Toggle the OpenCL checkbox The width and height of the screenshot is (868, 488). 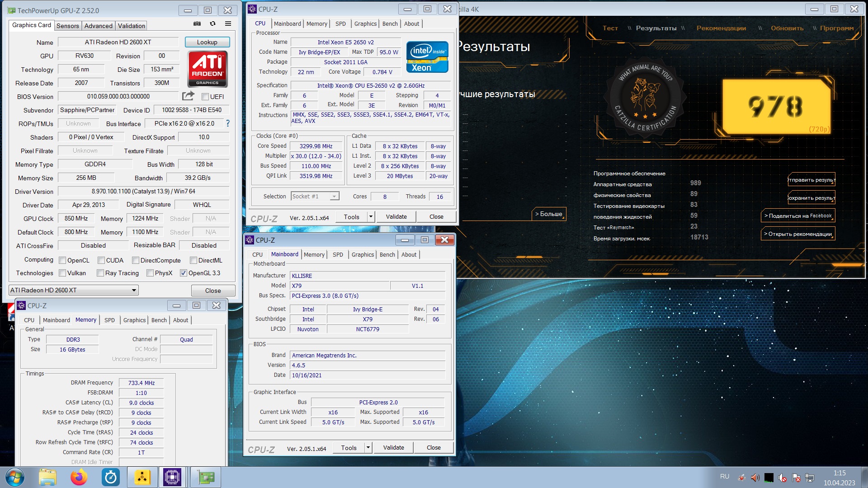[x=63, y=260]
